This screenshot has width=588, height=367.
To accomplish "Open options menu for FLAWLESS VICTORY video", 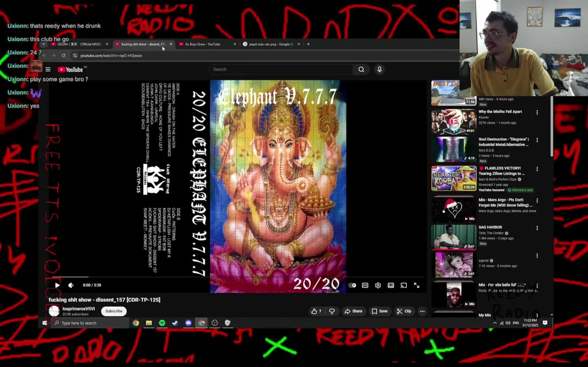I will (x=537, y=169).
